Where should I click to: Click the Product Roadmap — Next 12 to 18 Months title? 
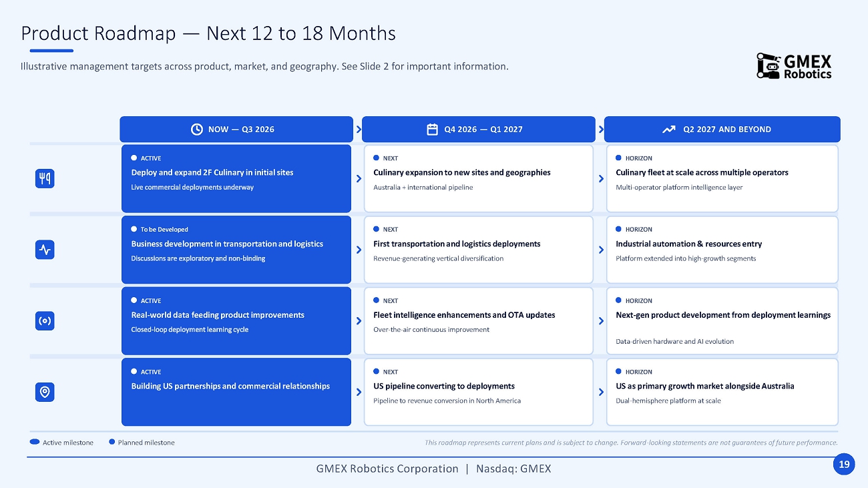click(x=208, y=33)
